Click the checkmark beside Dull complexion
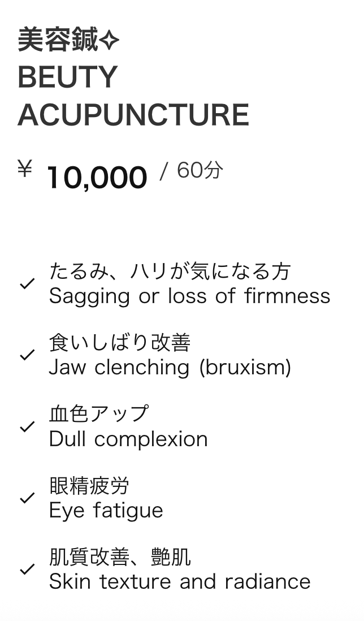This screenshot has height=621, width=364. (27, 426)
